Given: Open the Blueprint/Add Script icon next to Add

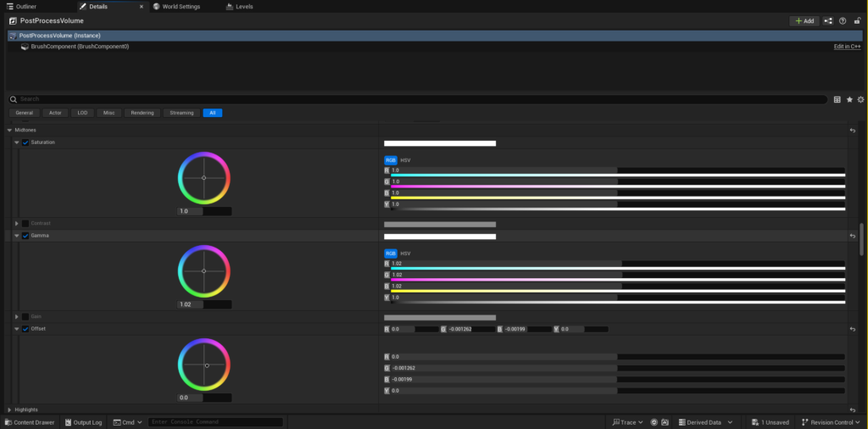Looking at the screenshot, I should [x=828, y=21].
